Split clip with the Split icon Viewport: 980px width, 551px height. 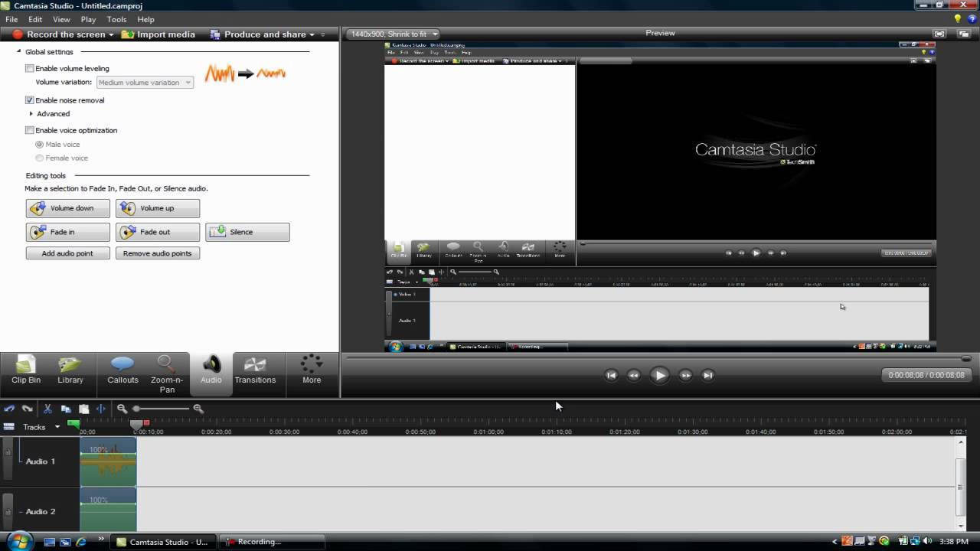coord(101,409)
